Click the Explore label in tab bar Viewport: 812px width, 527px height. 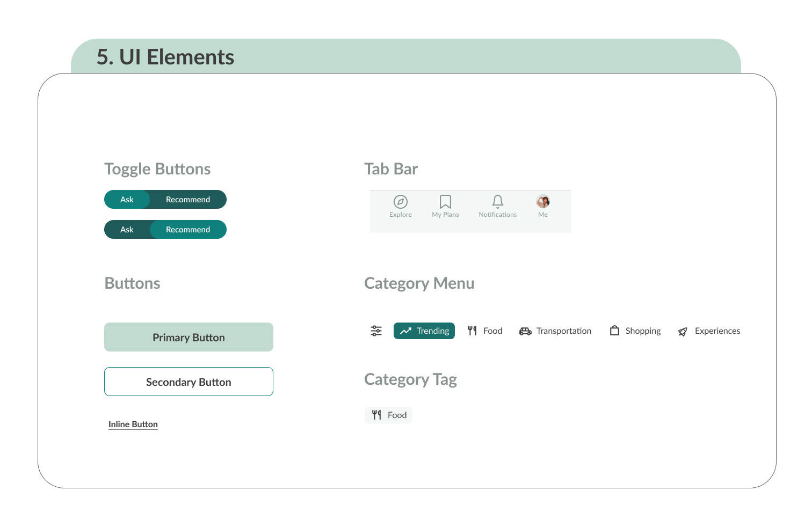click(x=401, y=215)
